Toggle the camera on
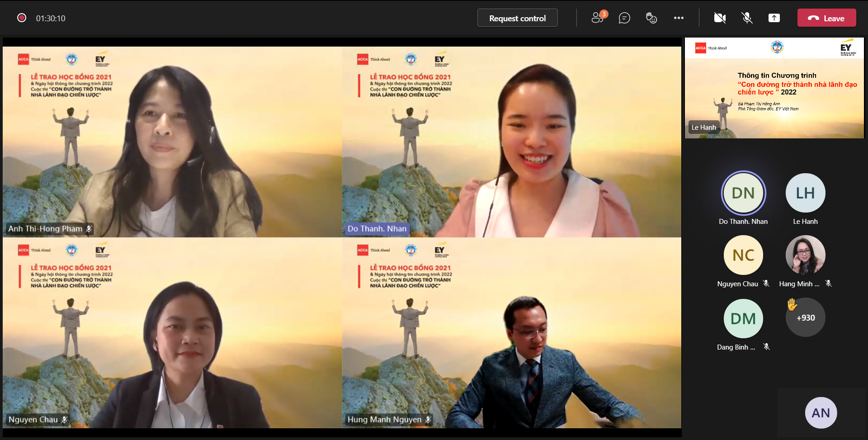868x440 pixels. point(720,18)
